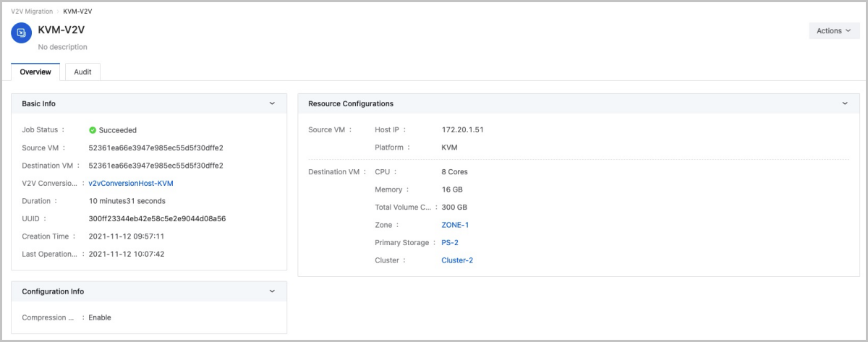868x342 pixels.
Task: Collapse the Basic Info panel
Action: pos(272,103)
